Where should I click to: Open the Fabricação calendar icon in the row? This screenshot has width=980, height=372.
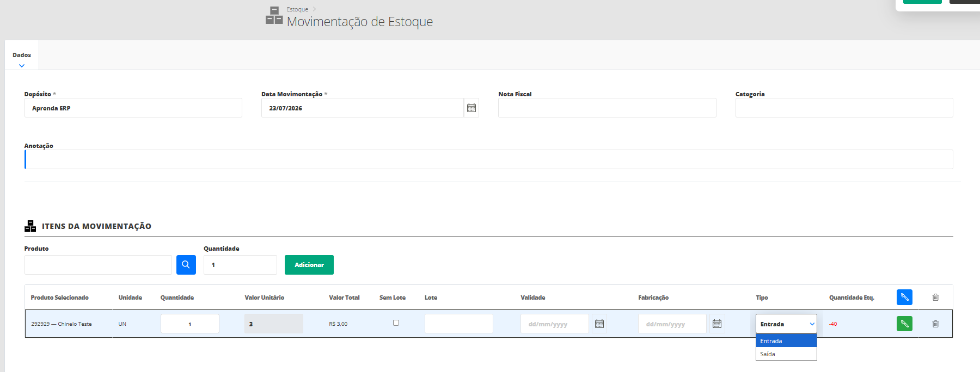pos(717,324)
